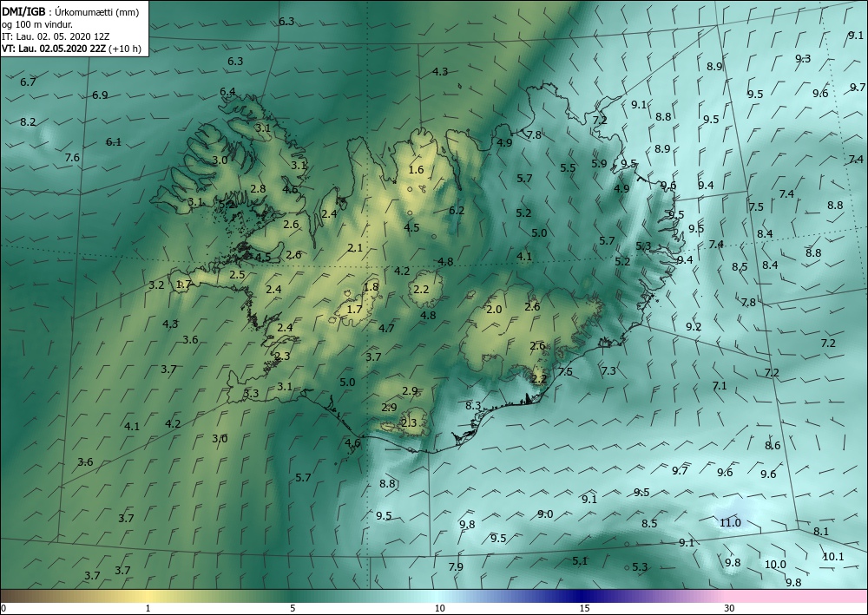868x615 pixels.
Task: Click the 7.6 value on the map
Action: pos(73,158)
